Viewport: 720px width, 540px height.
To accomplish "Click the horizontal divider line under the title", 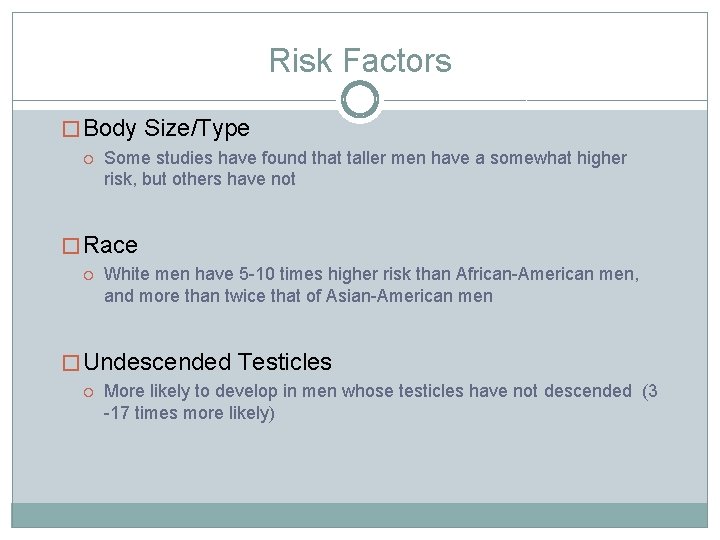I will coord(174,100).
